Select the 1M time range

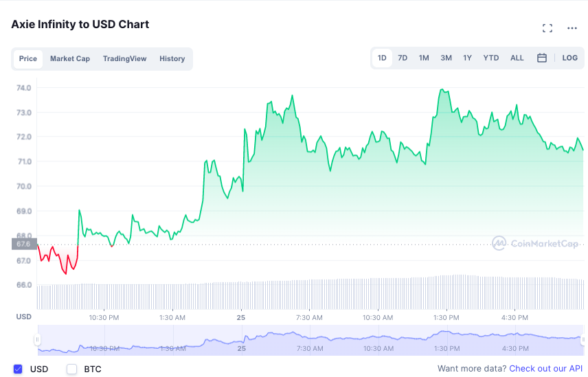click(x=424, y=58)
